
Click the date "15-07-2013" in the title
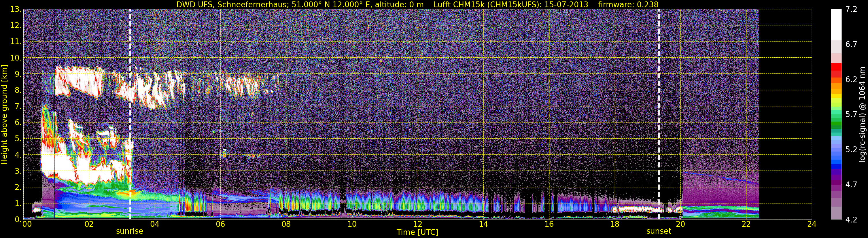point(566,4)
